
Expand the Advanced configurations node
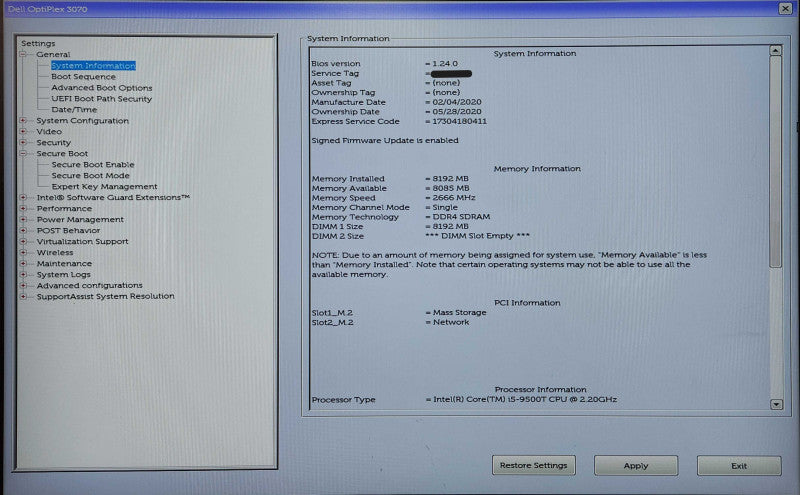23,286
